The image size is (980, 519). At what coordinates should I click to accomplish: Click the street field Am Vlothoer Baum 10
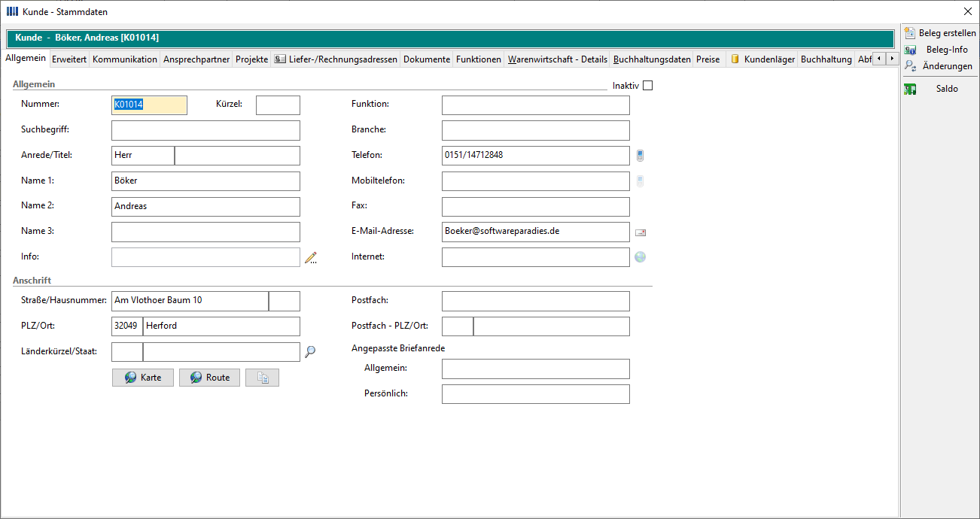tap(190, 302)
